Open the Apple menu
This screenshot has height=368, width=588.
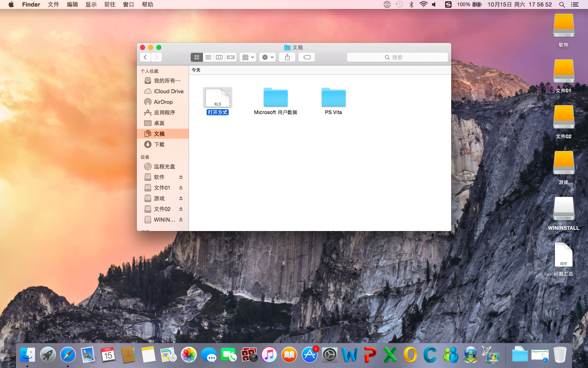11,4
